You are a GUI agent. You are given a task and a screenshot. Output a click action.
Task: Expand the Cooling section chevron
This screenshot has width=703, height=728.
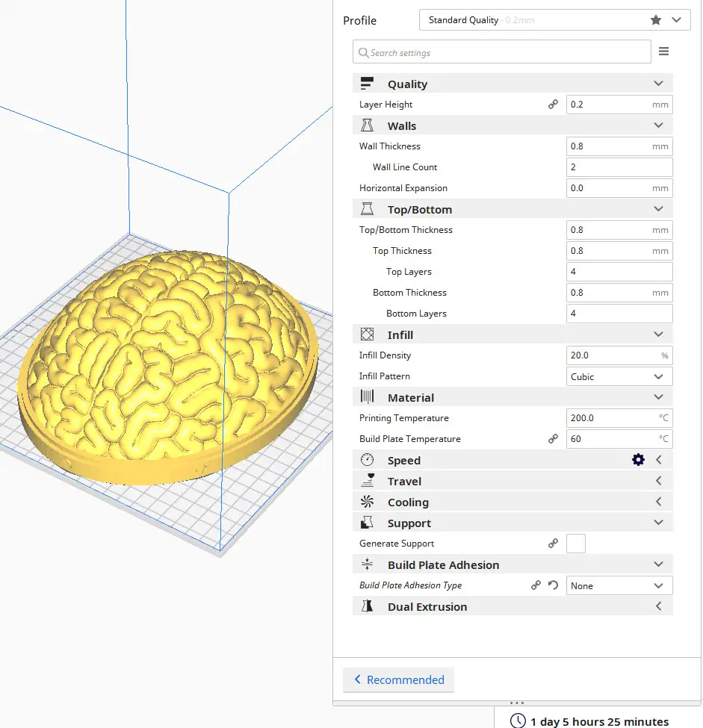coord(658,502)
